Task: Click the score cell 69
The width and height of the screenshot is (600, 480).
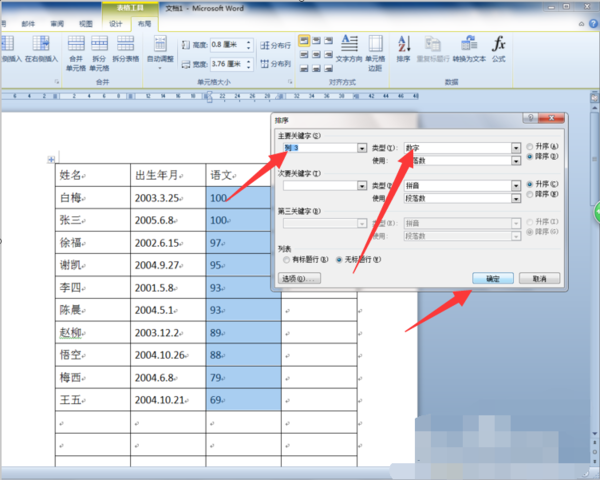Action: 243,400
